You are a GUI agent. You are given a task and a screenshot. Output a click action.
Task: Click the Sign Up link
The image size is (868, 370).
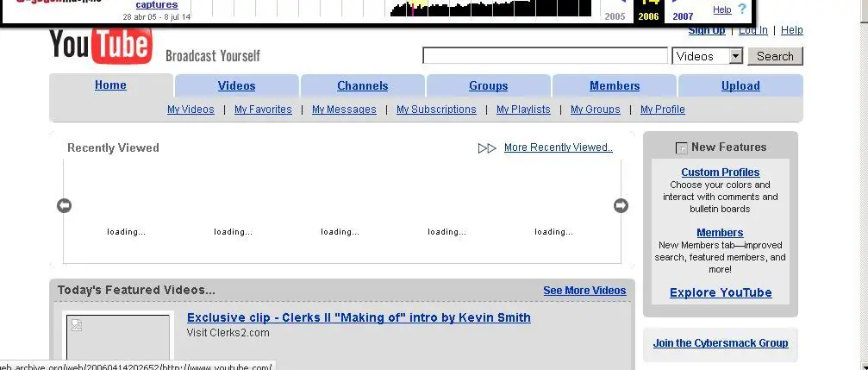pos(707,30)
